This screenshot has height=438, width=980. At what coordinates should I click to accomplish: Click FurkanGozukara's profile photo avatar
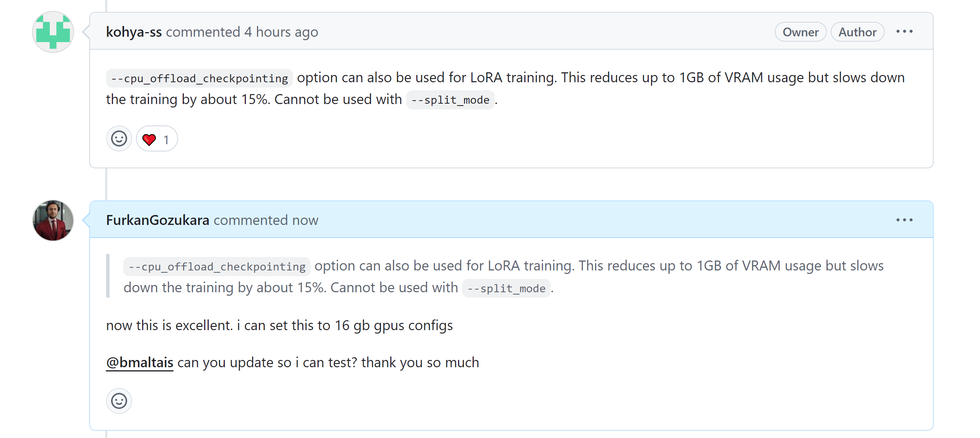(x=53, y=221)
